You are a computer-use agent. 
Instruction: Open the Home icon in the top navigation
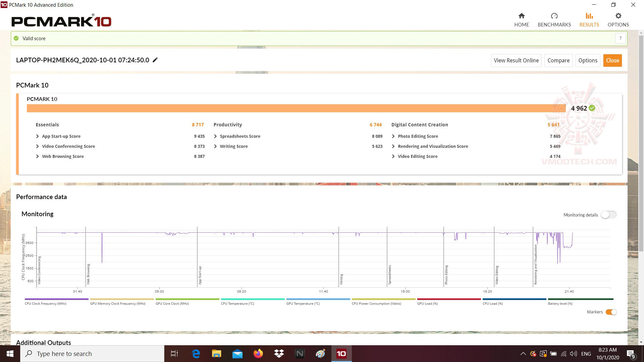[x=521, y=16]
